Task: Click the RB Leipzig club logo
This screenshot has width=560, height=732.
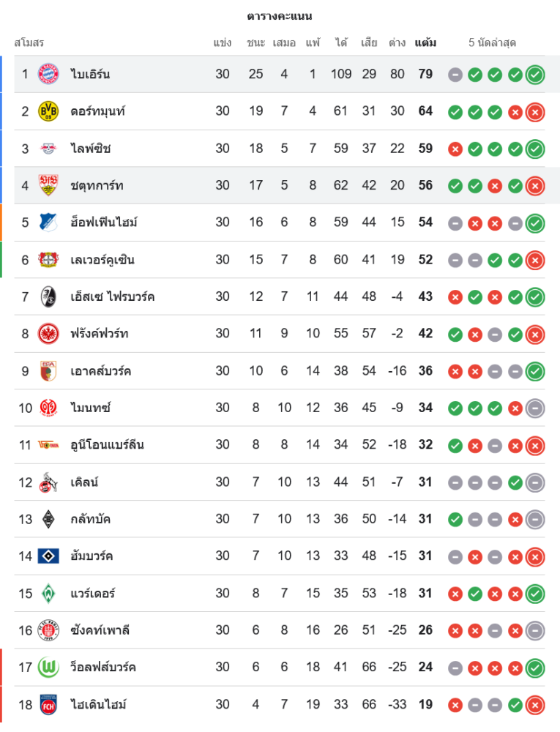Action: click(48, 149)
